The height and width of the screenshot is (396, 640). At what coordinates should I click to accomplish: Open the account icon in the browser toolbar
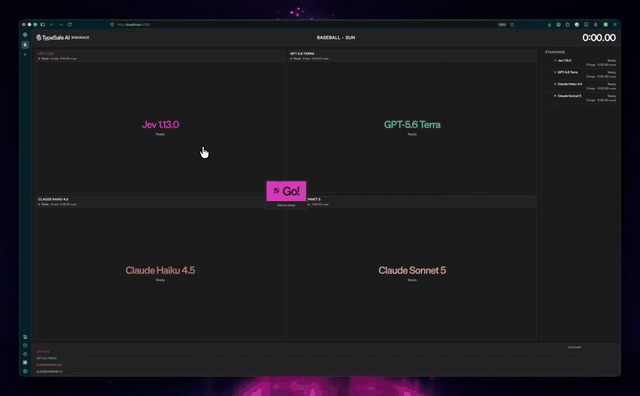(558, 24)
